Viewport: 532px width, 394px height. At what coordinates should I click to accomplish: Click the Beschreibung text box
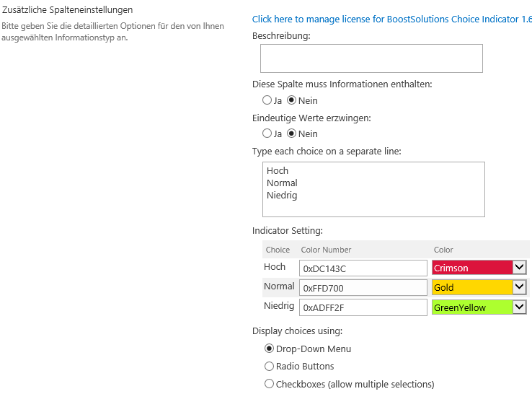(x=371, y=58)
